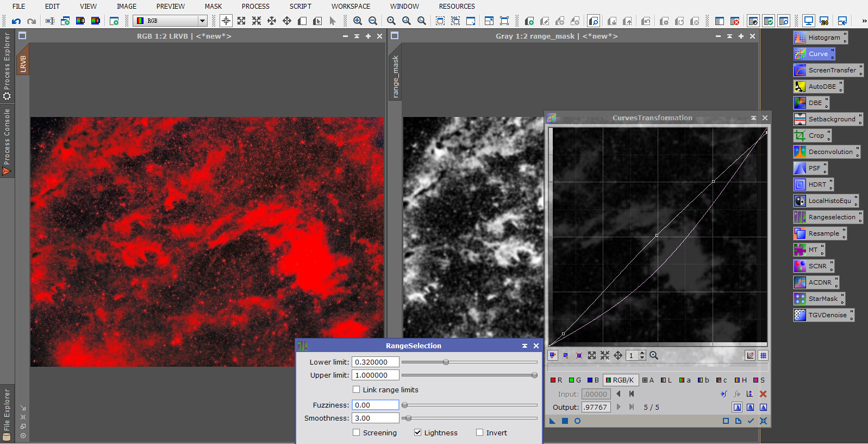This screenshot has width=868, height=444.
Task: Launch the SCNR process icon
Action: tap(814, 266)
